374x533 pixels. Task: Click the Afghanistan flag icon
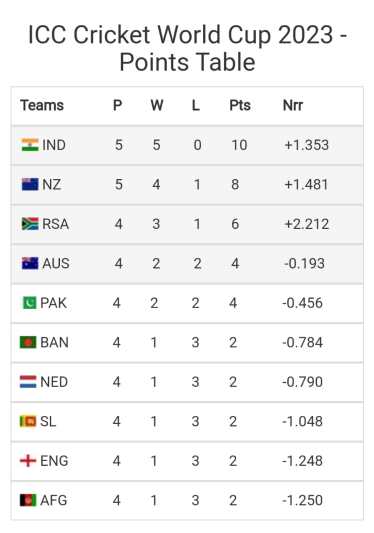(x=28, y=500)
